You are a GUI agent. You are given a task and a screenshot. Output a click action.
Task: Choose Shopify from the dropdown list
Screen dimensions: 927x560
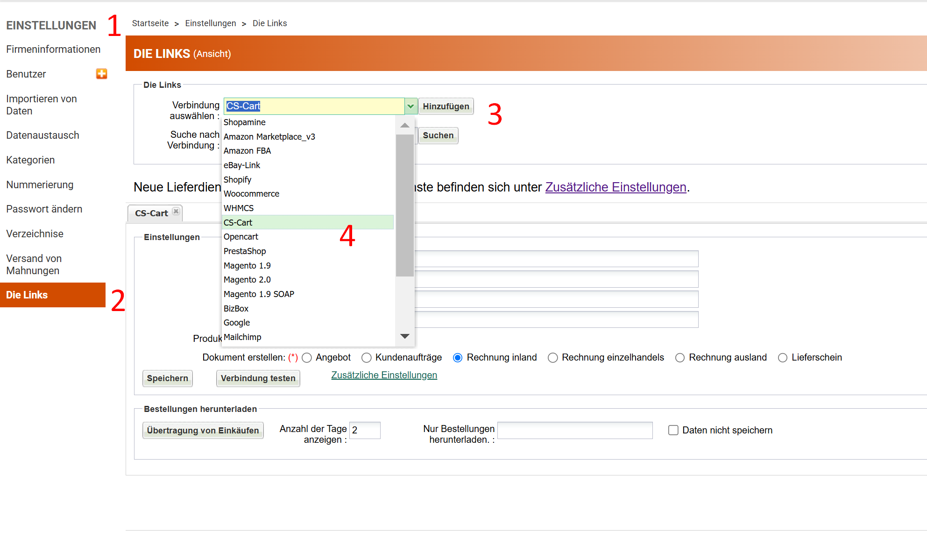tap(237, 180)
